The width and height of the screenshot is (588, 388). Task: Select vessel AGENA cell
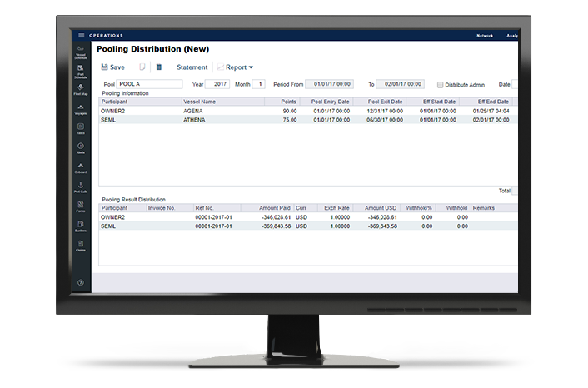192,111
